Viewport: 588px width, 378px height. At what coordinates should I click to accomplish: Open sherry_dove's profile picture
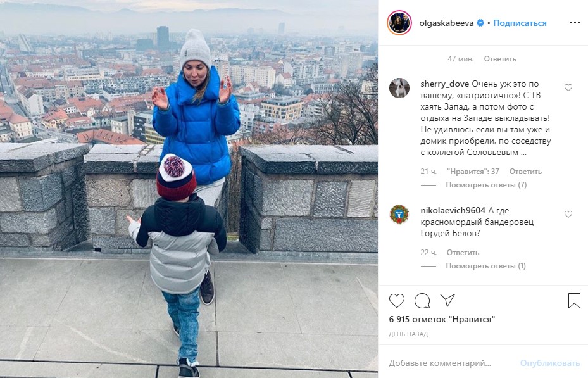pos(399,88)
